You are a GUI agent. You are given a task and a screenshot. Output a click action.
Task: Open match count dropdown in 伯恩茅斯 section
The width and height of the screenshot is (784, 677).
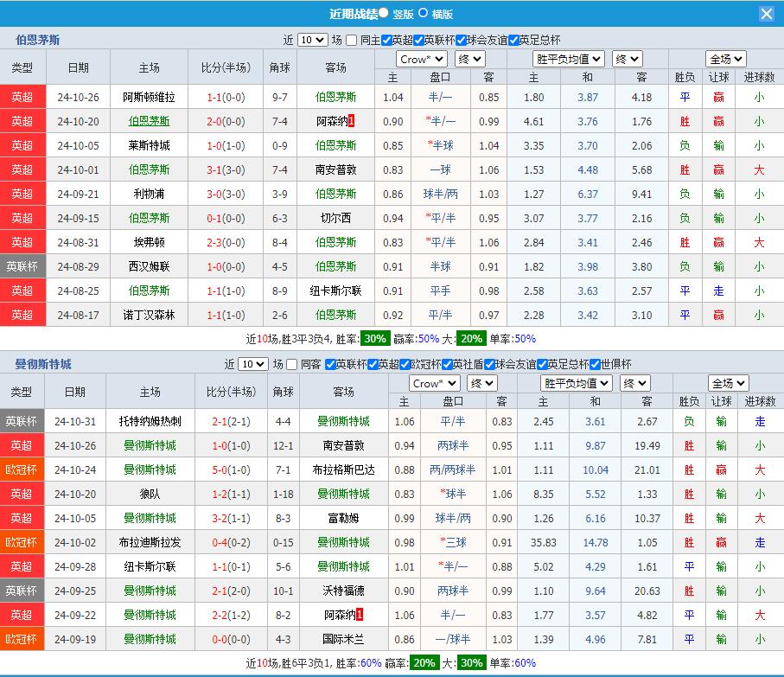311,40
